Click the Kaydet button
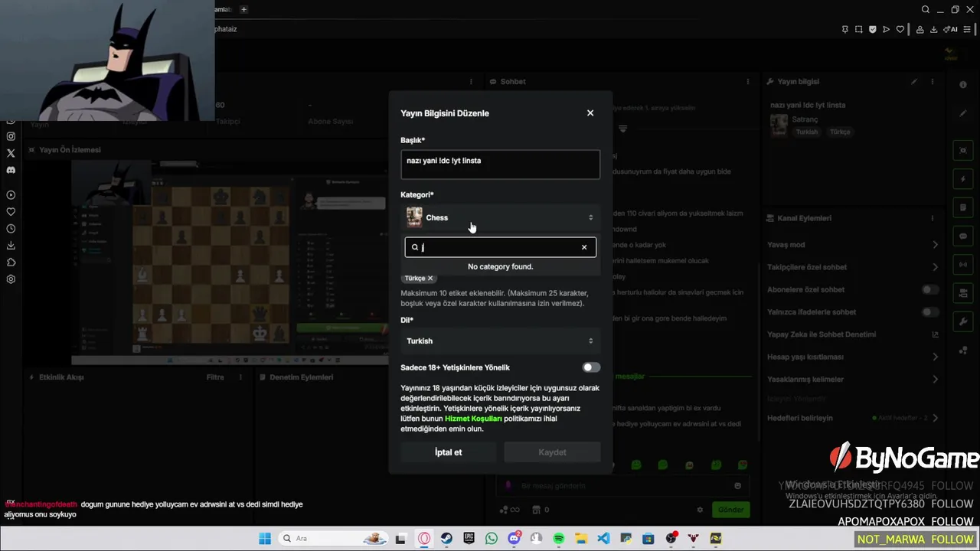Image resolution: width=980 pixels, height=551 pixels. point(552,452)
